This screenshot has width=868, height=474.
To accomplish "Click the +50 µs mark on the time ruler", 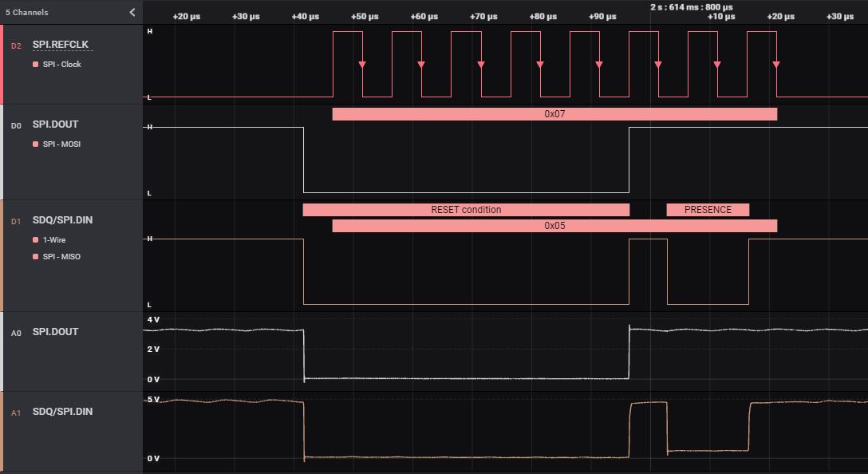I will [x=364, y=17].
